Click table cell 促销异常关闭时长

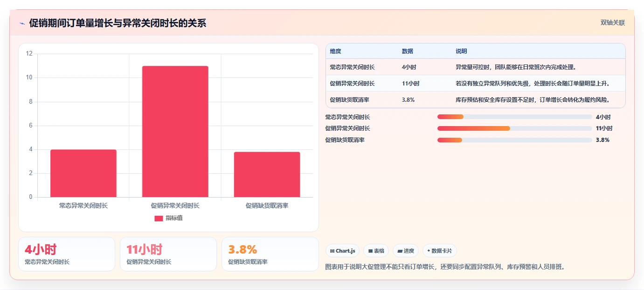pyautogui.click(x=352, y=84)
